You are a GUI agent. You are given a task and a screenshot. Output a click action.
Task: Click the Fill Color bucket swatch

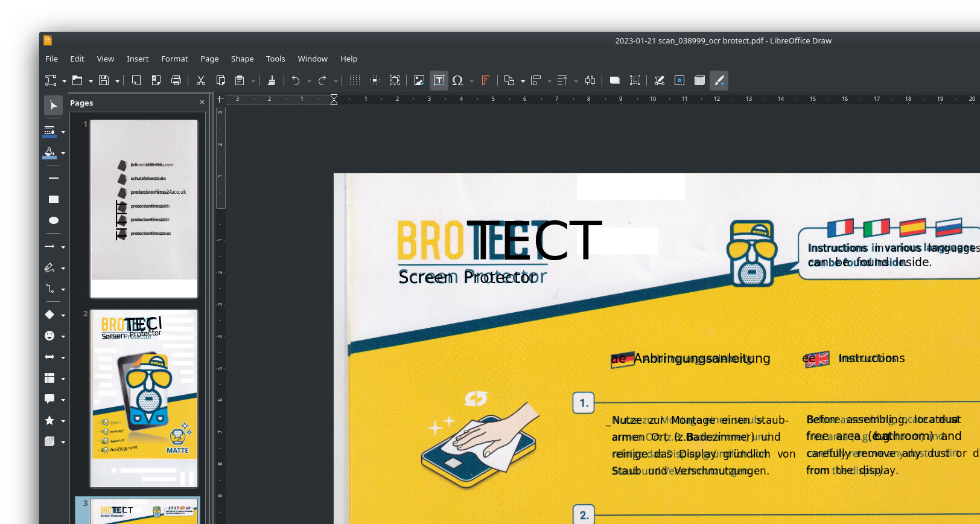coord(49,153)
